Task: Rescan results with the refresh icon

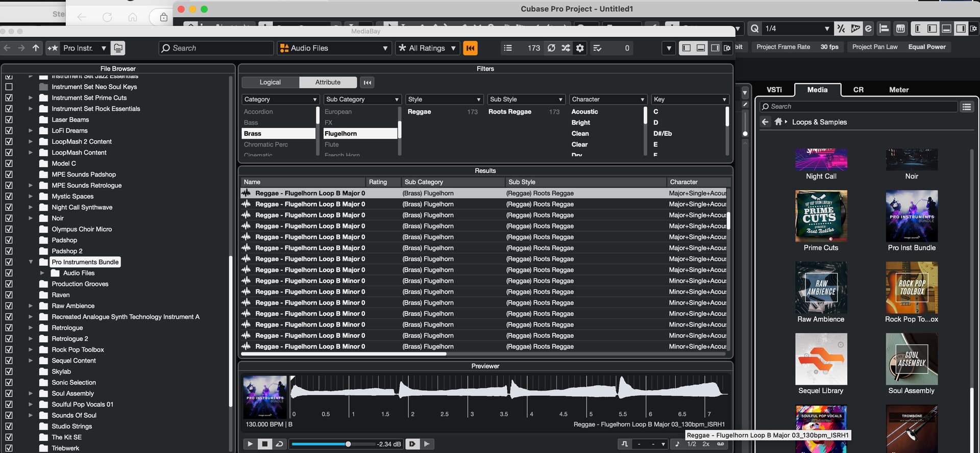Action: [x=551, y=48]
